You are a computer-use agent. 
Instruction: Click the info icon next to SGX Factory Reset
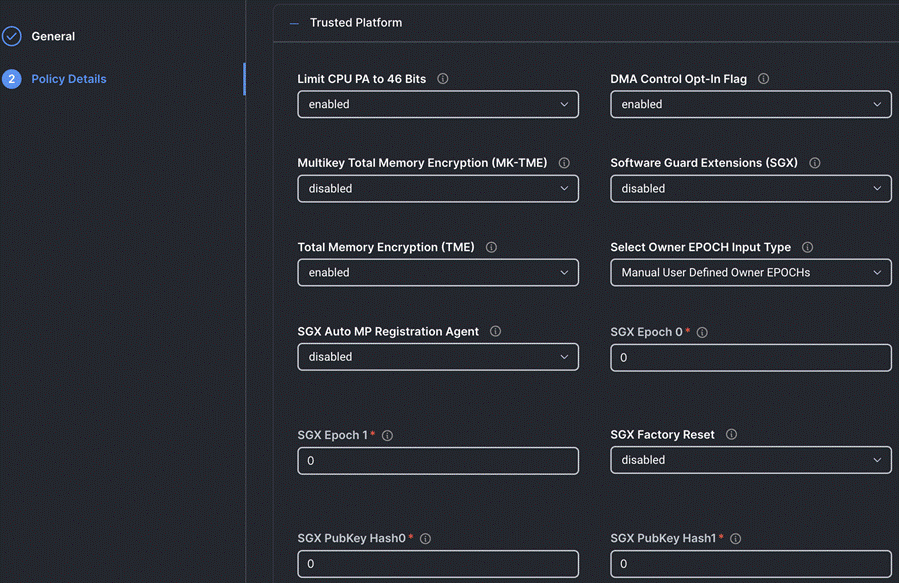(731, 434)
